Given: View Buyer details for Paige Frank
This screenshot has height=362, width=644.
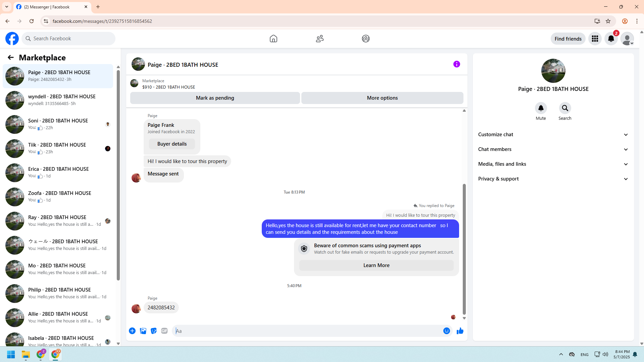Looking at the screenshot, I should click(x=172, y=144).
